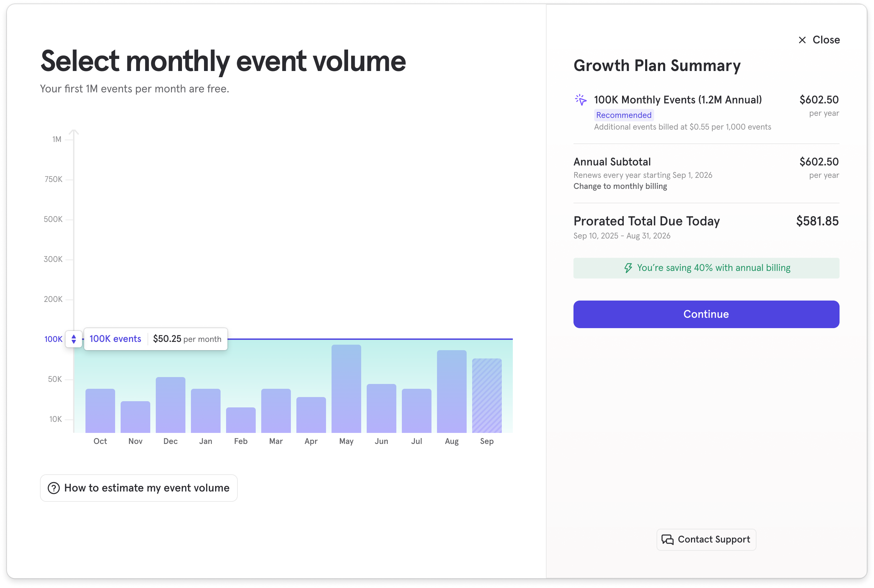Open How to estimate my event volume
Image resolution: width=874 pixels, height=588 pixels.
pos(139,488)
